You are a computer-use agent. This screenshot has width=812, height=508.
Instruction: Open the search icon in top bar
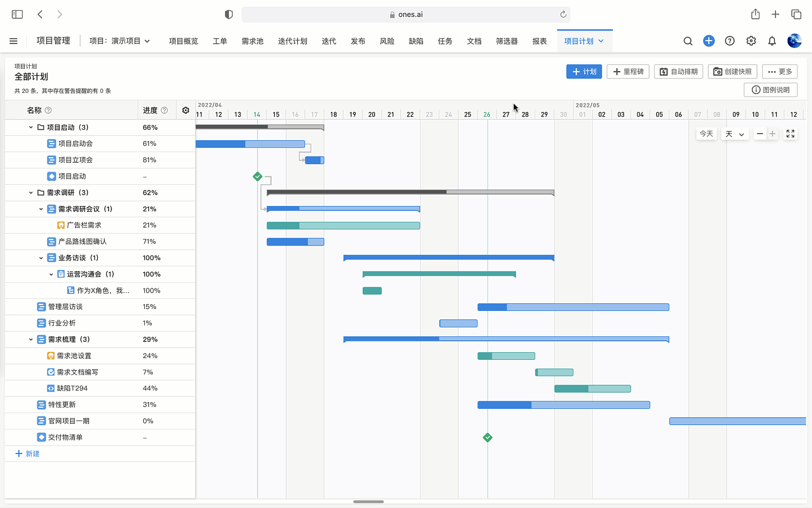(688, 41)
